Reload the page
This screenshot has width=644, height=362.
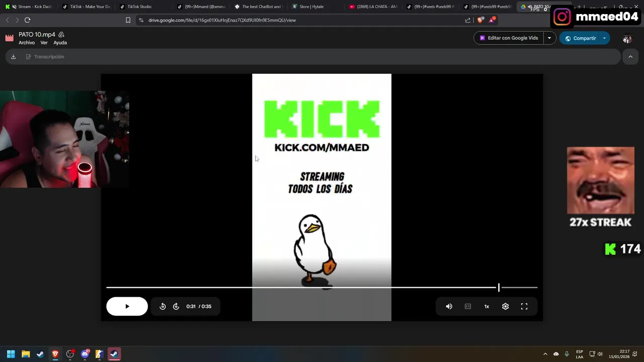[27, 20]
